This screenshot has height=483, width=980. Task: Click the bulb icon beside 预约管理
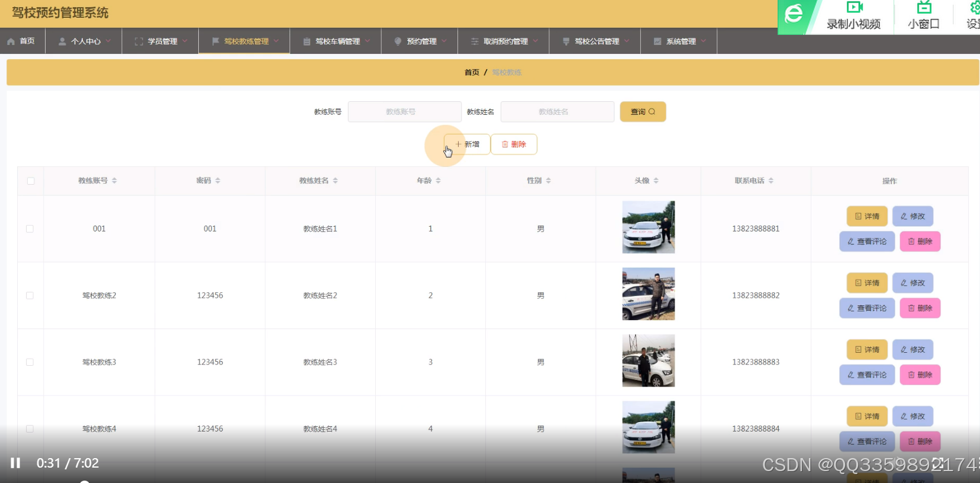coord(398,41)
